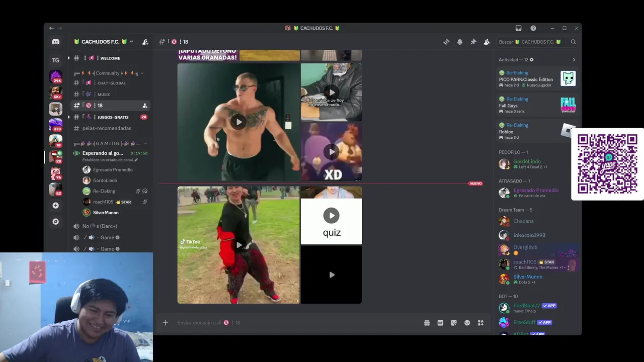Play the black video thumbnail
The height and width of the screenshot is (362, 644).
click(331, 275)
